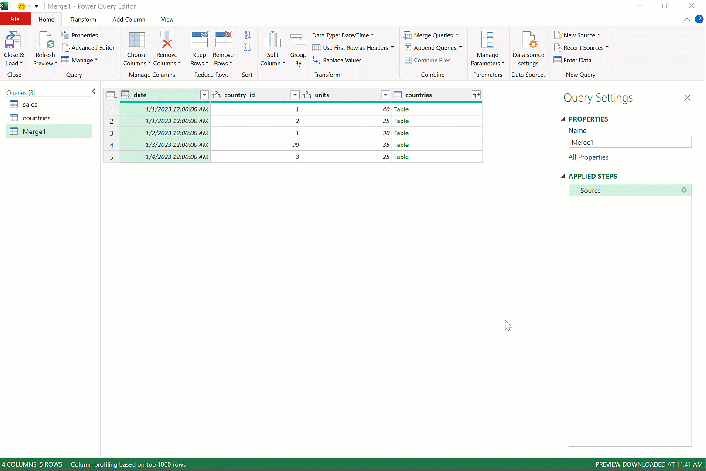Collapse the APPLIED STEPS section
This screenshot has height=471, width=706.
[x=563, y=176]
